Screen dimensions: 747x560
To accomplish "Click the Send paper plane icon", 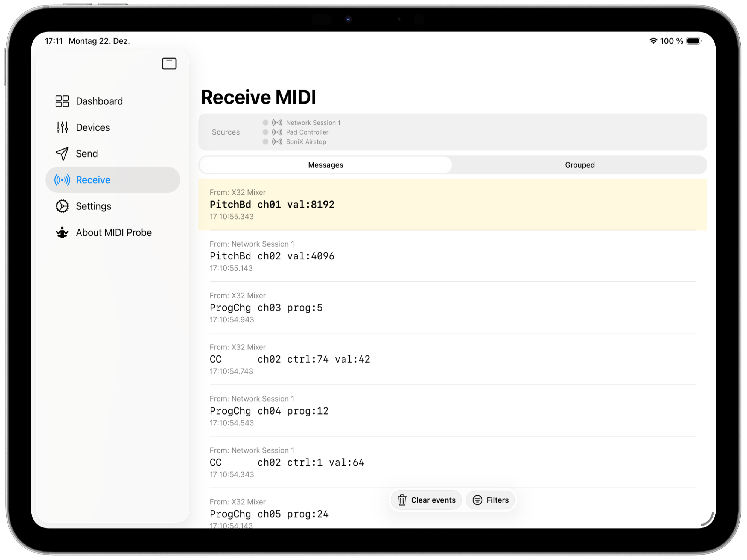I will [62, 154].
